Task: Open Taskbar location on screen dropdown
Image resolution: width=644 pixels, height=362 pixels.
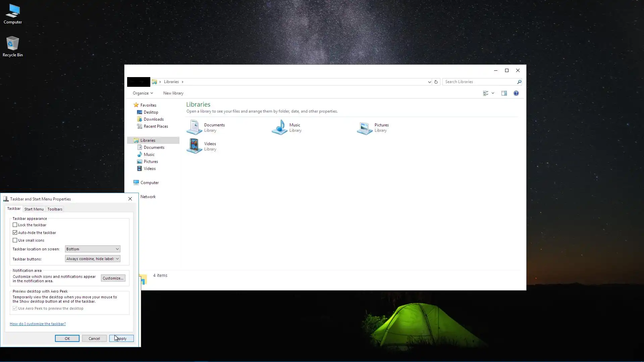Action: [93, 249]
